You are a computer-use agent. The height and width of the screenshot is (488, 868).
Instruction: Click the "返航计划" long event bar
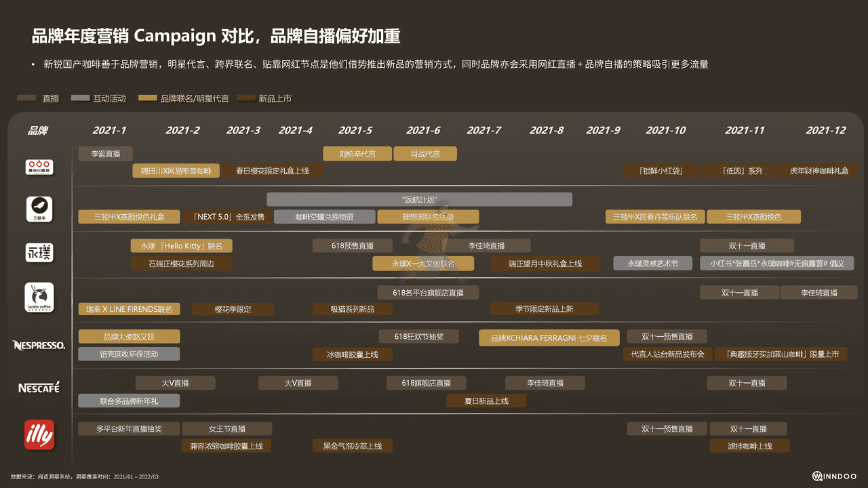[420, 199]
